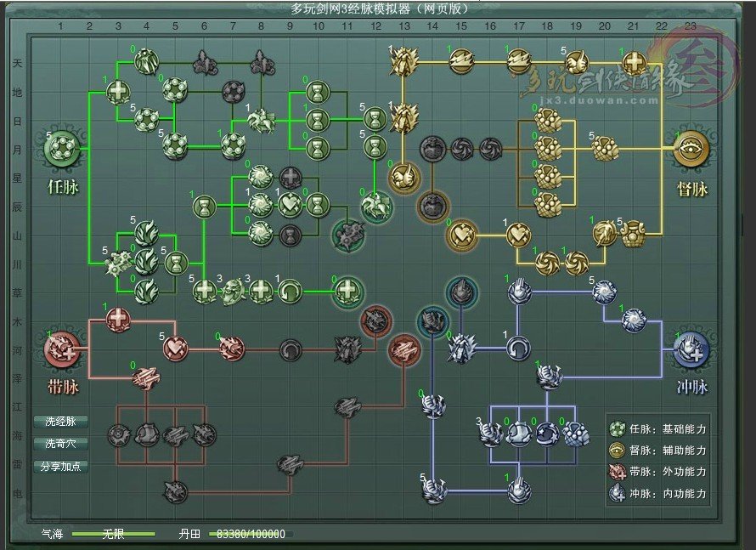Click the 分享加点 share button

[61, 467]
